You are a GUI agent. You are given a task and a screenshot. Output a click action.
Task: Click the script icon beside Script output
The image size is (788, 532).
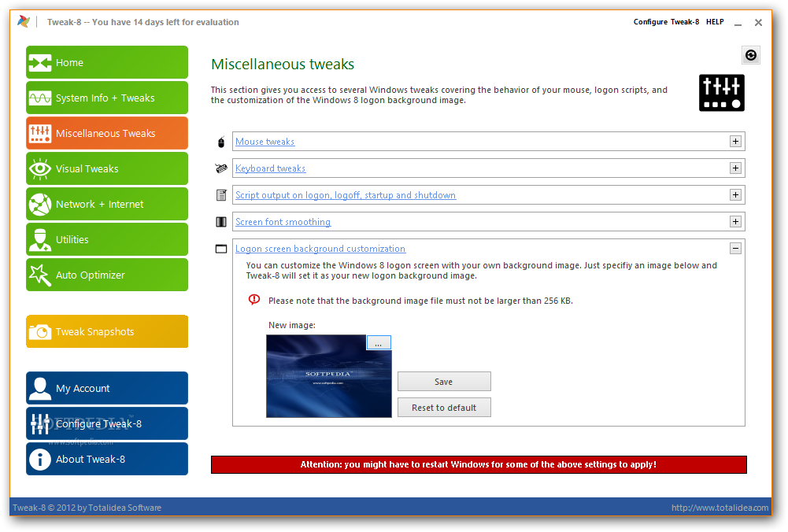coord(221,195)
